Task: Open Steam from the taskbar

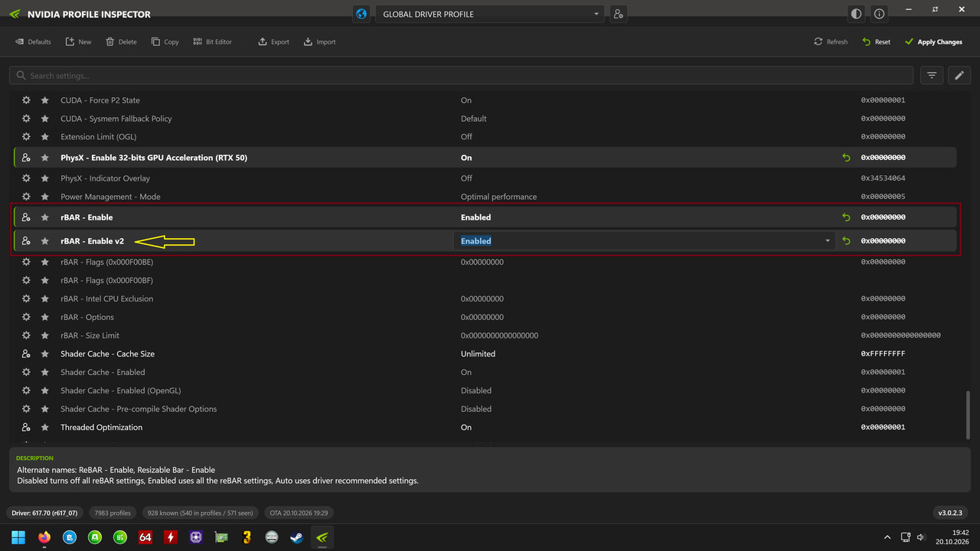Action: pyautogui.click(x=296, y=537)
